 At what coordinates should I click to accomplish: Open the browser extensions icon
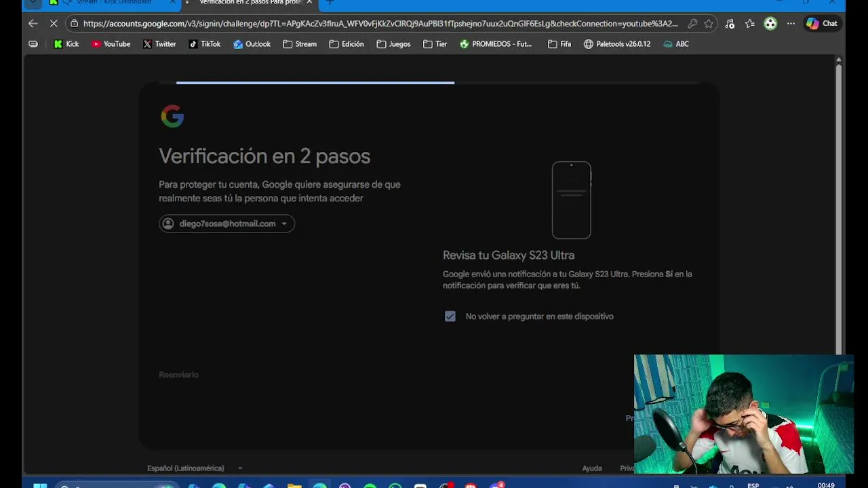[x=730, y=24]
